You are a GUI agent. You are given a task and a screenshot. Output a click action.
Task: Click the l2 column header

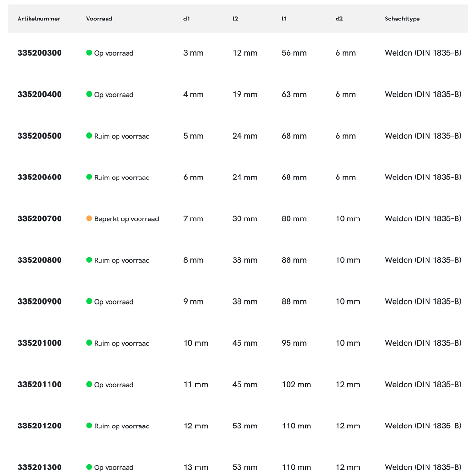[235, 19]
